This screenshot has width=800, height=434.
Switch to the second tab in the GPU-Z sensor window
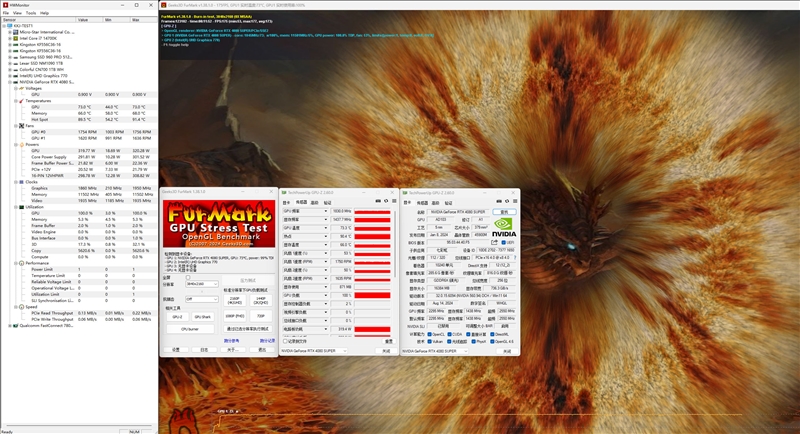[x=301, y=202]
